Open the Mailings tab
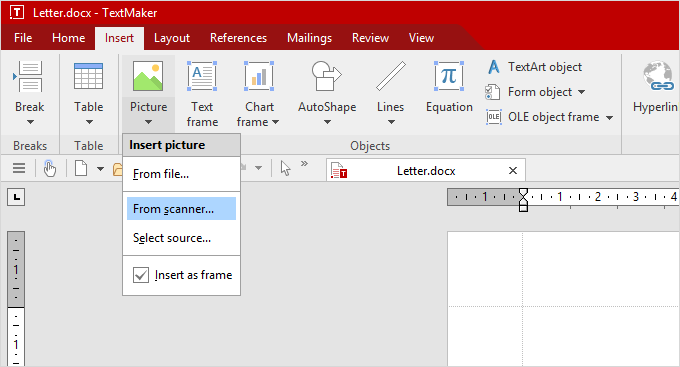Screen dimensions: 680x367 click(309, 38)
